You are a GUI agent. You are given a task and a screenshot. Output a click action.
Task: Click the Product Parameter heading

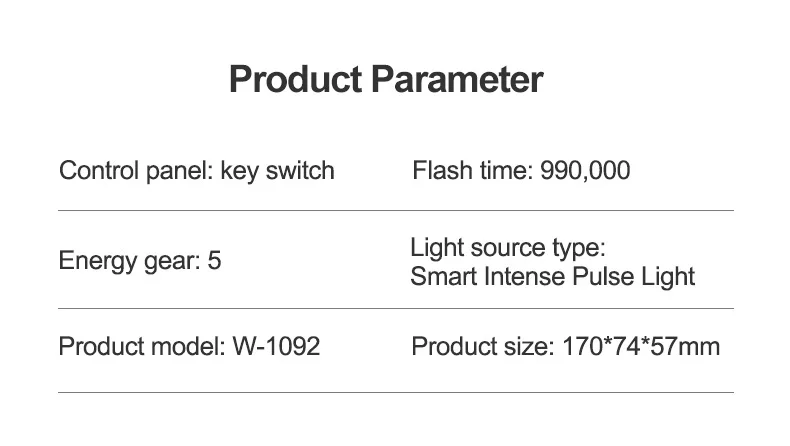[386, 80]
